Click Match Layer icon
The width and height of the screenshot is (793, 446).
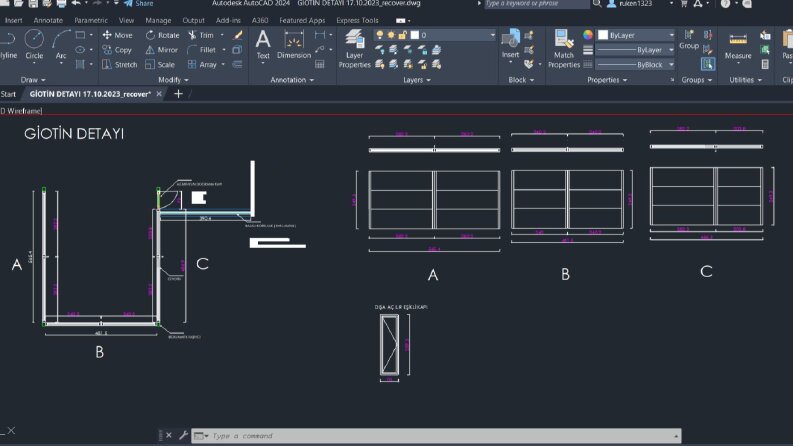coord(436,64)
